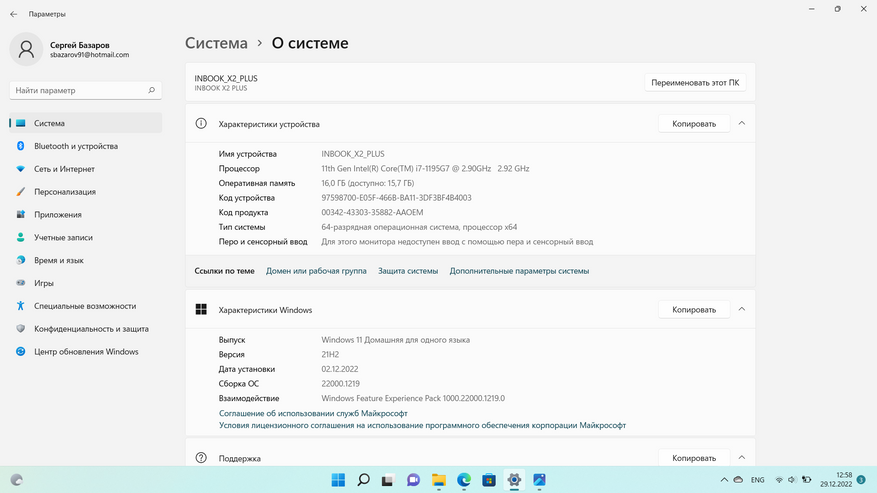Select OS build value 22000.1219
Image resolution: width=877 pixels, height=493 pixels.
340,384
